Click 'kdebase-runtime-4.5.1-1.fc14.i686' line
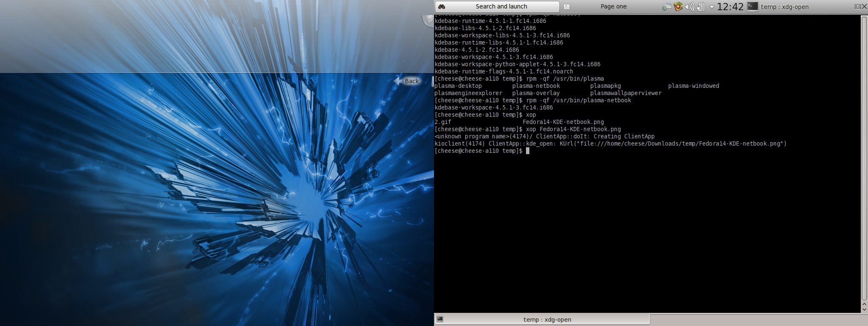868x326 pixels. 490,21
